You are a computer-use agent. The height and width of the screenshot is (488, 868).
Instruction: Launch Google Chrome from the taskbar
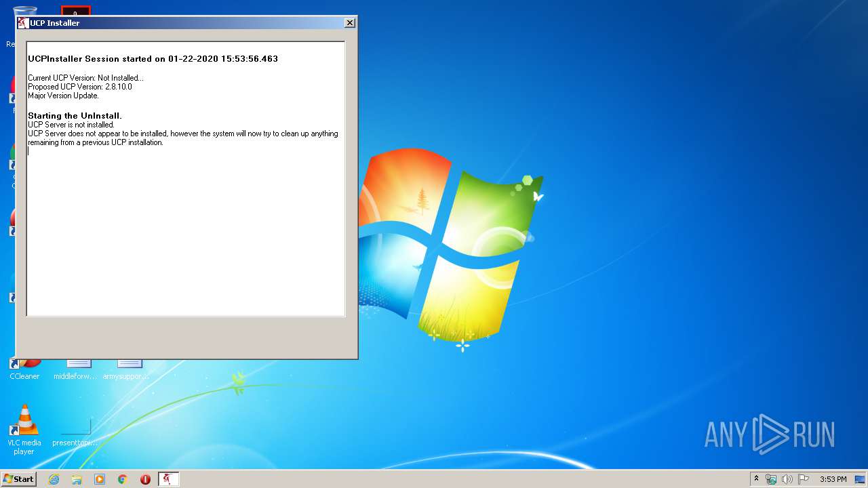pyautogui.click(x=123, y=479)
